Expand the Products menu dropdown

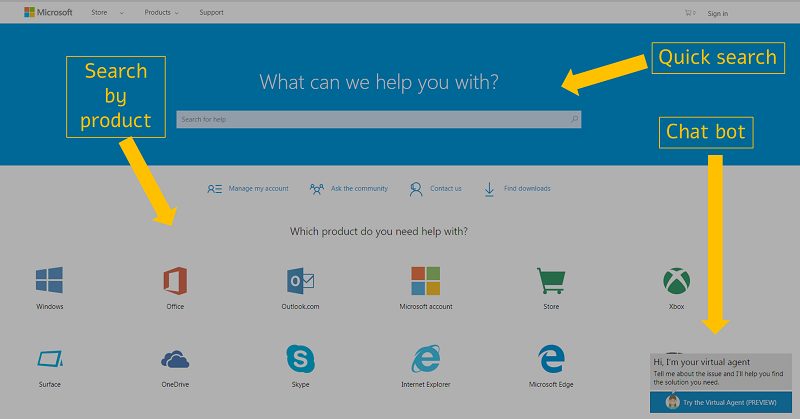point(161,13)
